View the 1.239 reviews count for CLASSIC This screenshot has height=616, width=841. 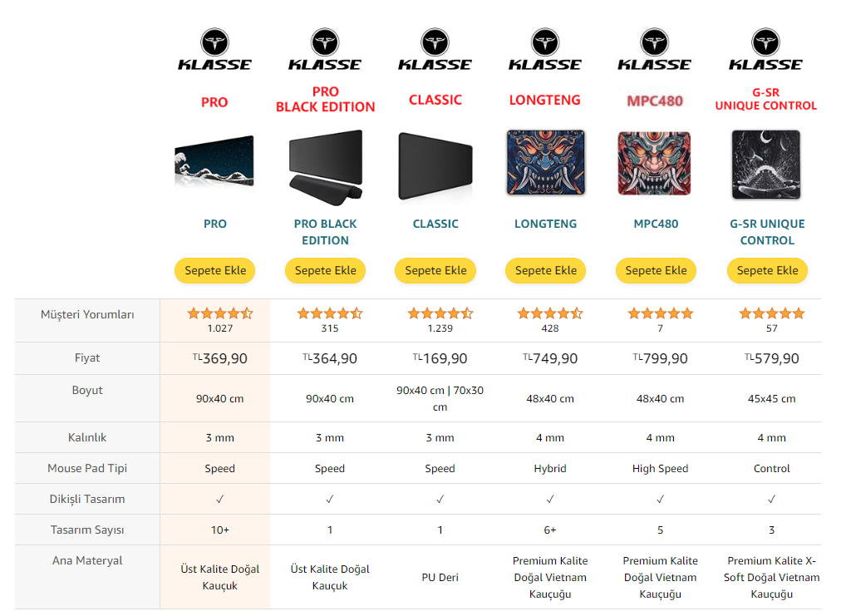pos(440,328)
